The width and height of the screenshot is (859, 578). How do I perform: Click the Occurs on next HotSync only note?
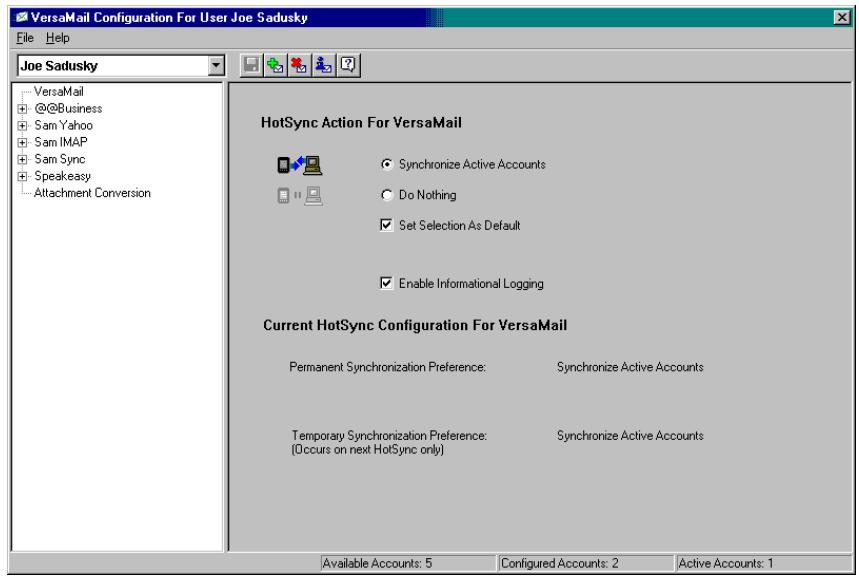tap(368, 450)
